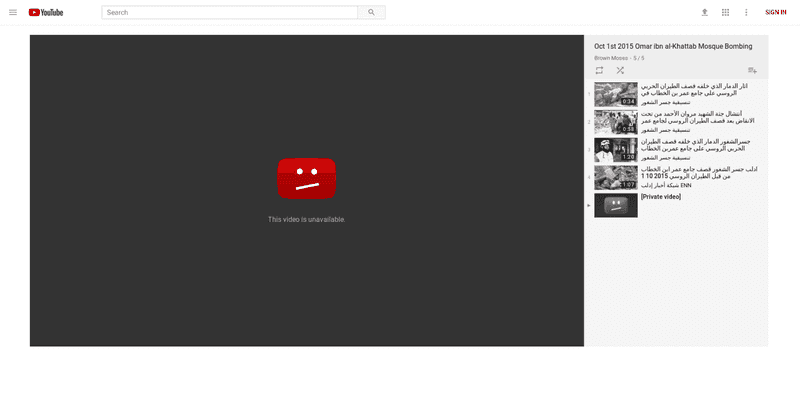
Task: Open the YouTube apps grid
Action: click(726, 12)
